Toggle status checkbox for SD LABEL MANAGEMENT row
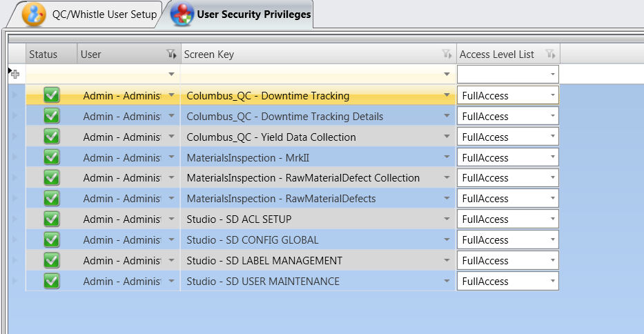Image resolution: width=644 pixels, height=334 pixels. (52, 260)
